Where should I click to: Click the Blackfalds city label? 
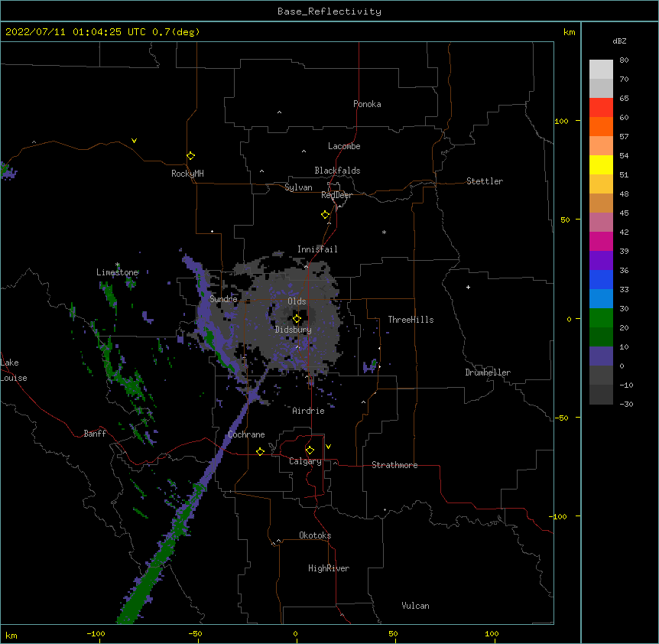coord(337,171)
